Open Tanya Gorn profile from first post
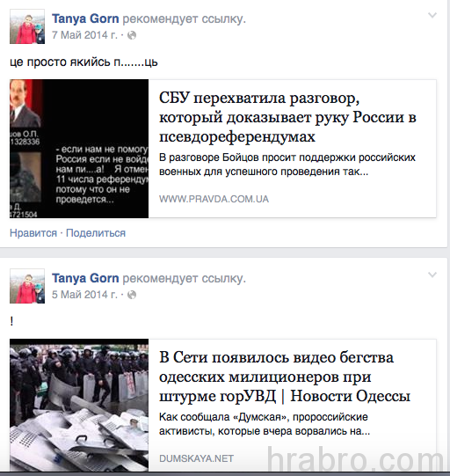This screenshot has width=450, height=476. [x=85, y=18]
